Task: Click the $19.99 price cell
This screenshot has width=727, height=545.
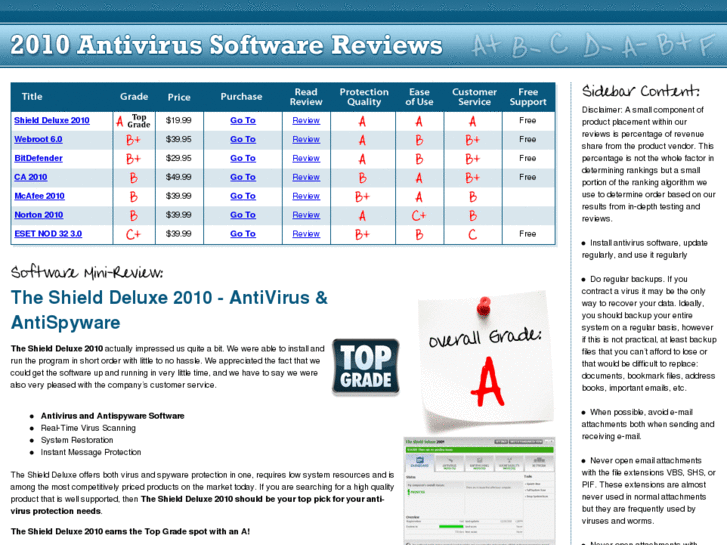Action: [179, 120]
